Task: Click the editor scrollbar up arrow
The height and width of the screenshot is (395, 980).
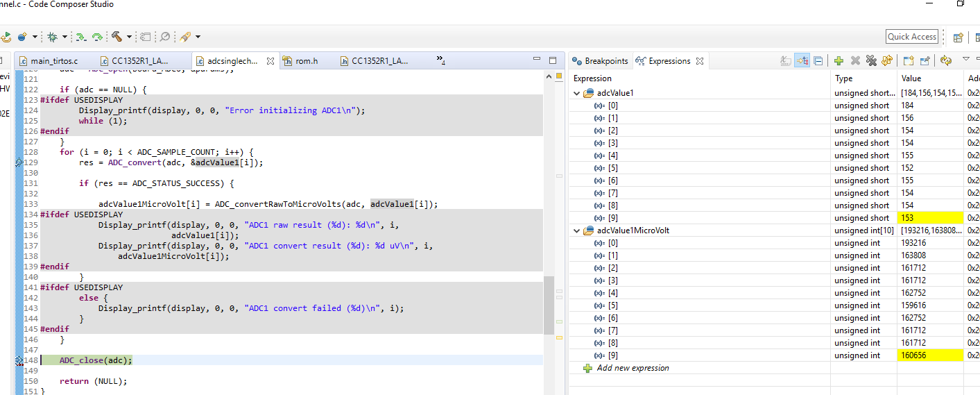Action: (549, 75)
